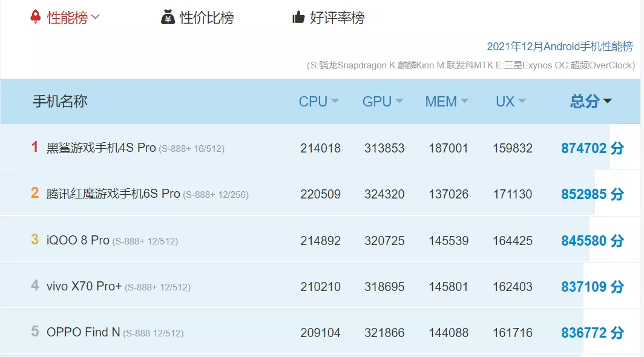Screen dimensions: 644x357
Task: Select the OPPO Find N entry
Action: click(x=83, y=332)
